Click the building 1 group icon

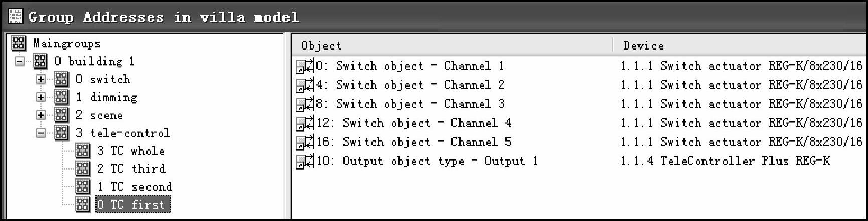(41, 62)
